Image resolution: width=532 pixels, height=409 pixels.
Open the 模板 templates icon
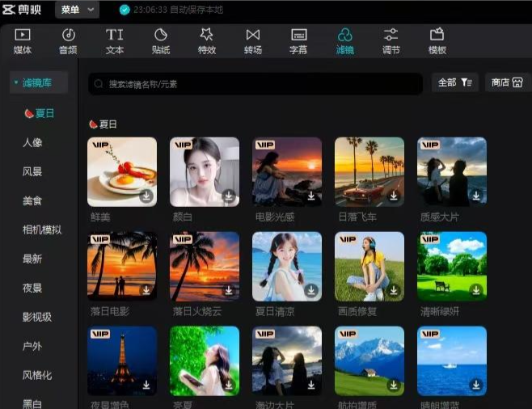click(437, 35)
